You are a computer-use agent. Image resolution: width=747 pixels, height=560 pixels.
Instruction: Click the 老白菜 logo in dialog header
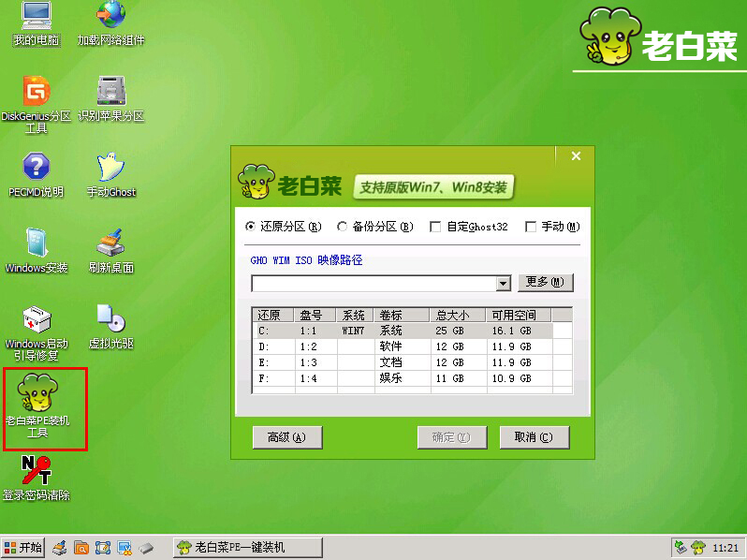[289, 183]
